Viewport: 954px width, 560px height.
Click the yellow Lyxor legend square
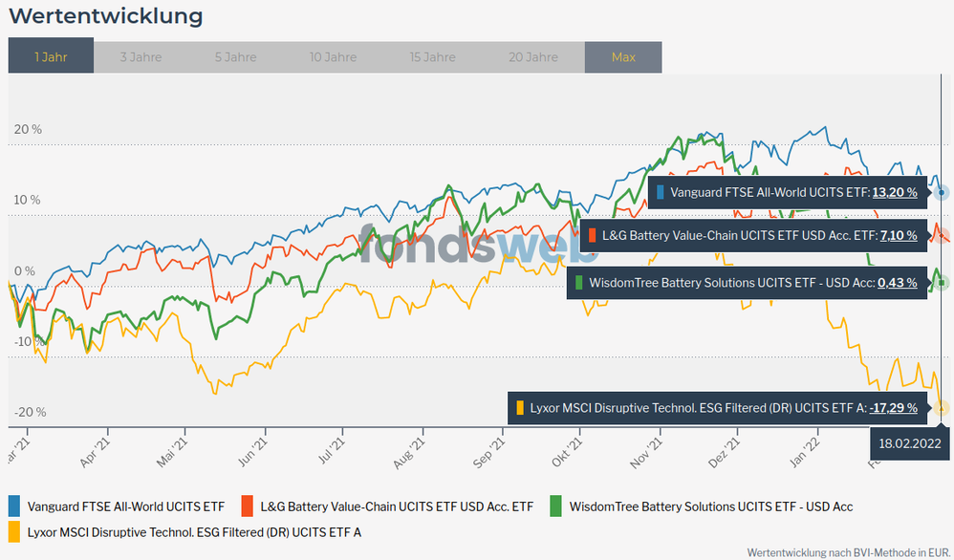[x=14, y=531]
